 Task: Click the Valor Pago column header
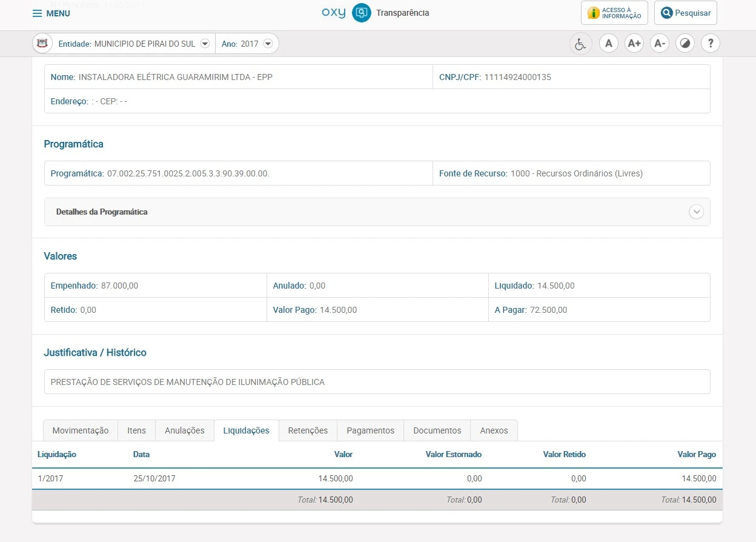(x=697, y=454)
